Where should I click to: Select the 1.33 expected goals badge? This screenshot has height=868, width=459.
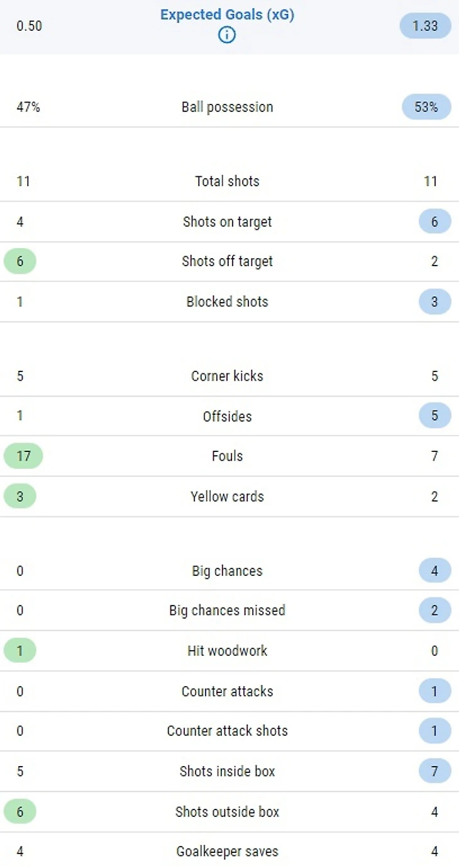point(426,26)
